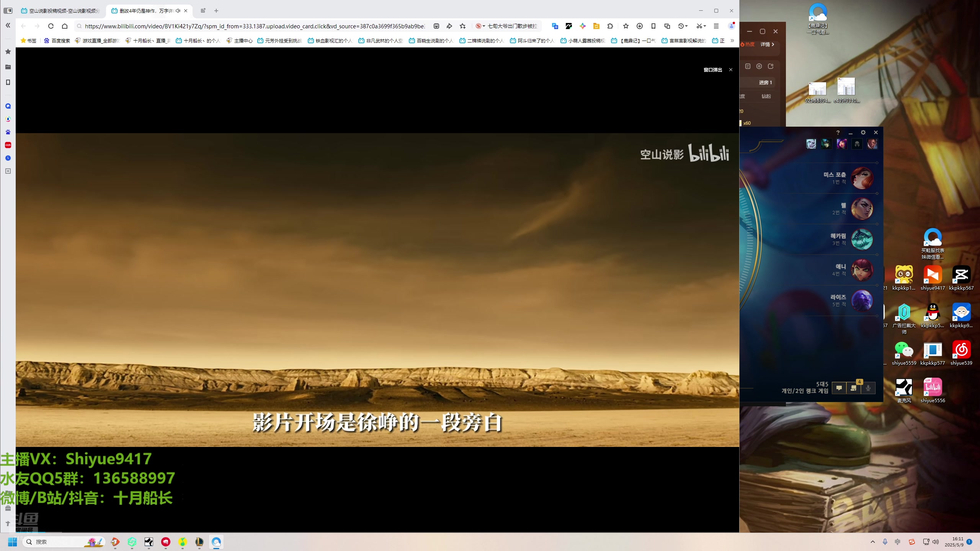Open the 阿斗归来了的个人 bookmark
This screenshot has width=980, height=551.
pyautogui.click(x=532, y=41)
